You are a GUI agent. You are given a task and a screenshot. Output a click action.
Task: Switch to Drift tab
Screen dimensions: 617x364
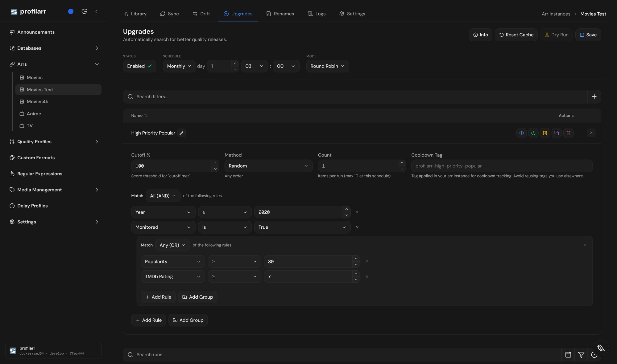pos(201,14)
